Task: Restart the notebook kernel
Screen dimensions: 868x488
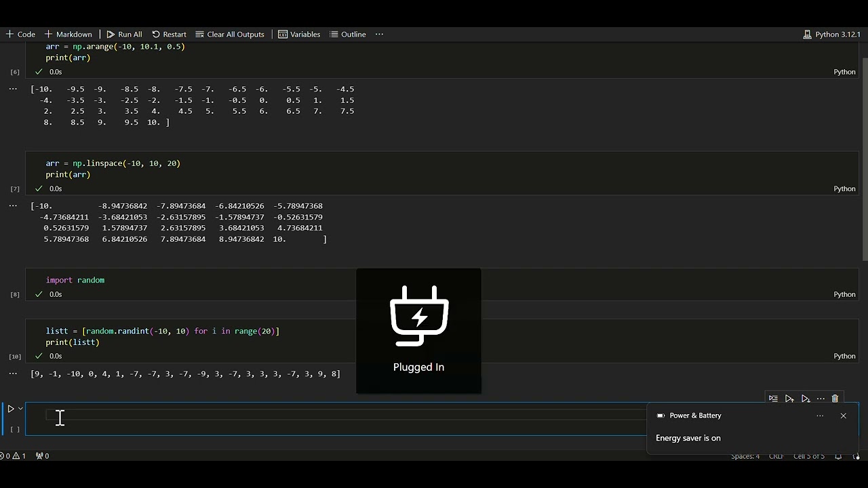Action: coord(169,34)
